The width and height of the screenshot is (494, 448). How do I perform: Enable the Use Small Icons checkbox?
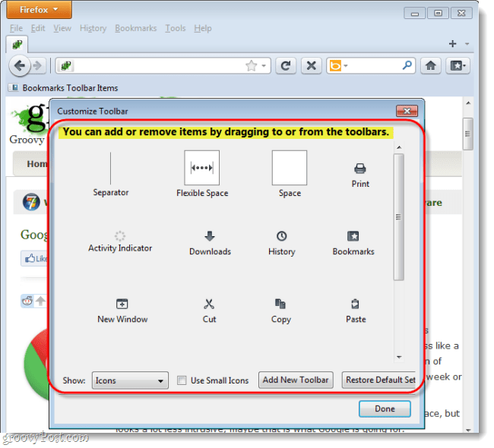pyautogui.click(x=182, y=380)
